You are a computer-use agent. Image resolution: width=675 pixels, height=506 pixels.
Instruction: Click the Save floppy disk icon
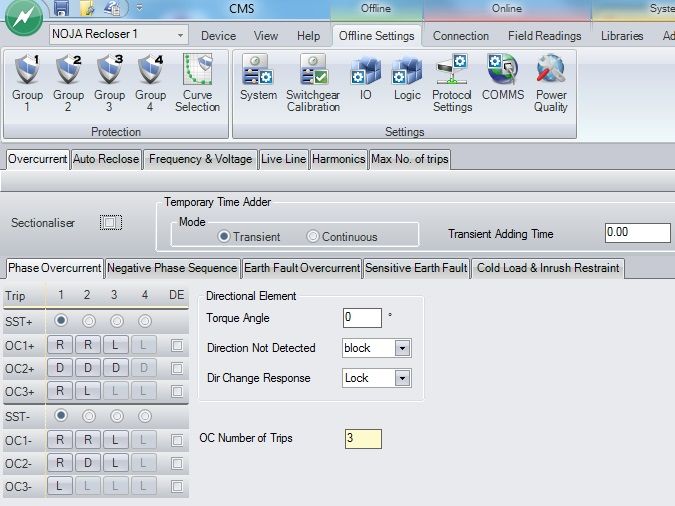pyautogui.click(x=61, y=7)
